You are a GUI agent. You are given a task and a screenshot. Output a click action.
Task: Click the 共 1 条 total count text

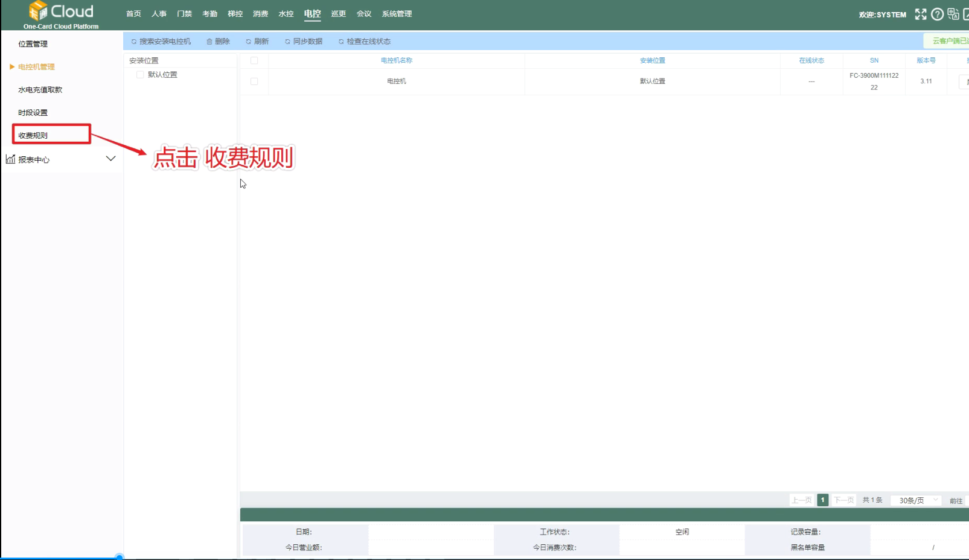tap(872, 500)
